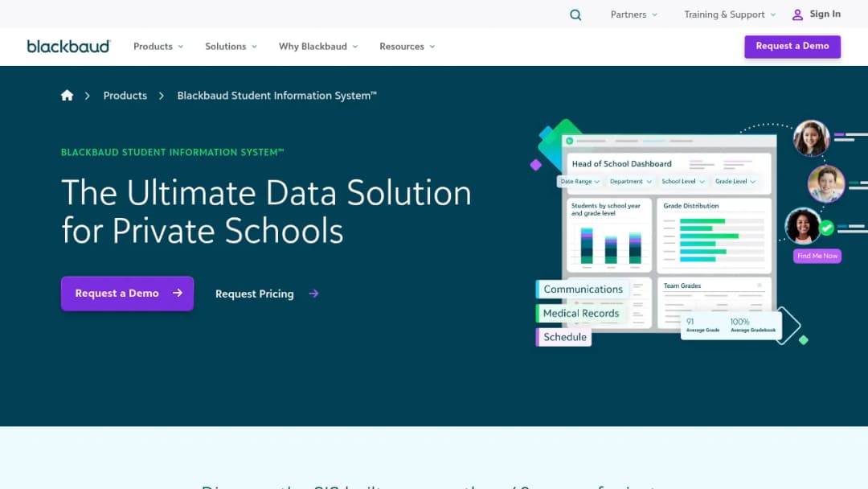Open the Date Range filter in dashboard
Screen dimensions: 868x489
click(579, 182)
